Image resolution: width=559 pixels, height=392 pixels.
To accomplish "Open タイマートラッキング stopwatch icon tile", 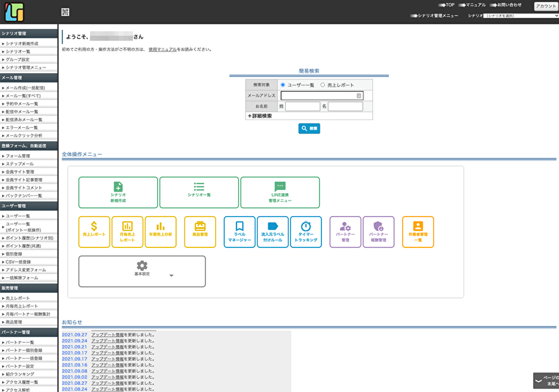I will click(x=306, y=232).
